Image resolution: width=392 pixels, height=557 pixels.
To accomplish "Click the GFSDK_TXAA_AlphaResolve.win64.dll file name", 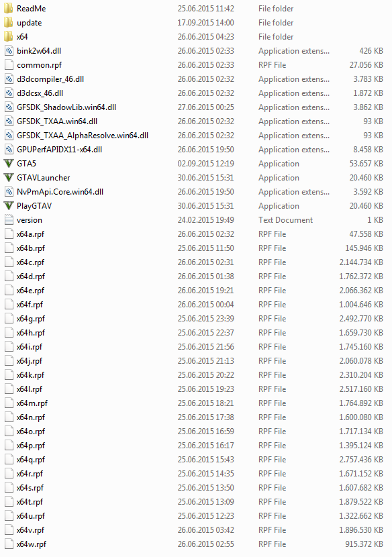I will 83,136.
